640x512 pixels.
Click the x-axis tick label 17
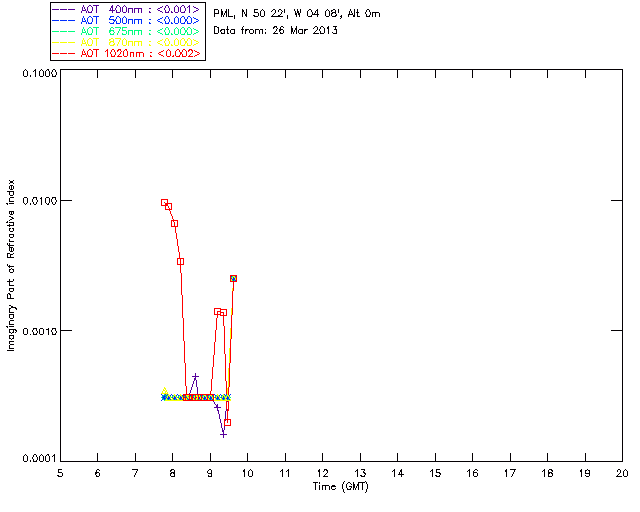pyautogui.click(x=510, y=473)
